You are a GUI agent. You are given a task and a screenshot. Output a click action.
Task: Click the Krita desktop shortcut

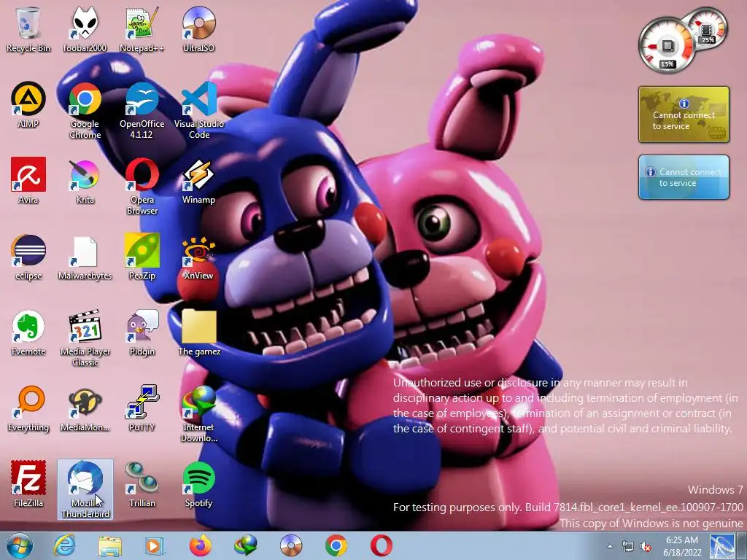(85, 181)
